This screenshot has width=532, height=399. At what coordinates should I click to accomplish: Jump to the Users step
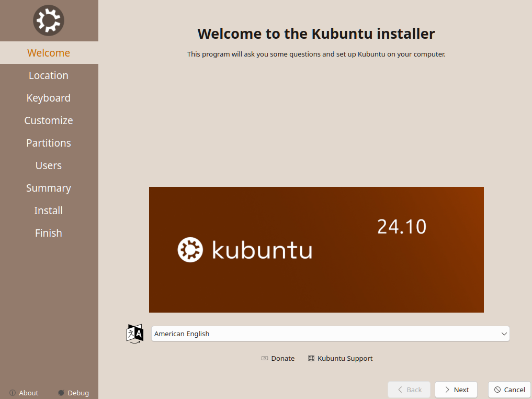tap(49, 165)
